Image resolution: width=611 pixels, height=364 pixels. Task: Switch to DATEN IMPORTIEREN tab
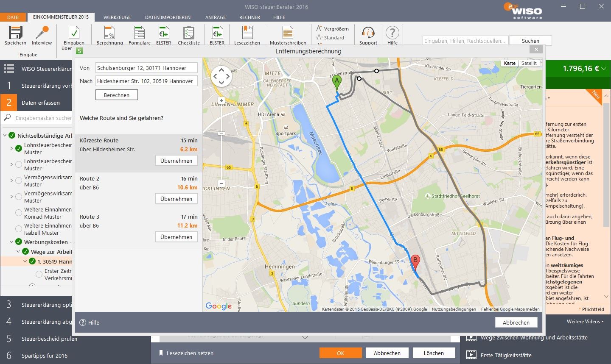pyautogui.click(x=168, y=17)
